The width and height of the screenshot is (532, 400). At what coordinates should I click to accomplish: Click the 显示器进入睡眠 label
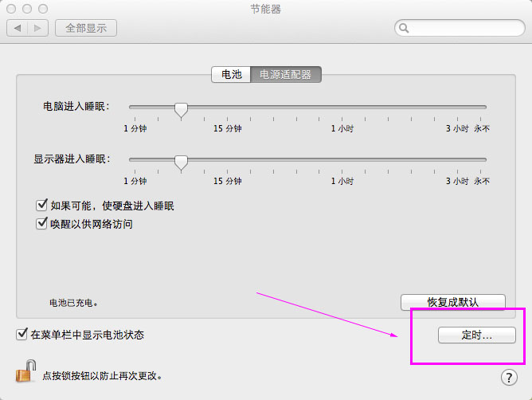click(x=72, y=159)
